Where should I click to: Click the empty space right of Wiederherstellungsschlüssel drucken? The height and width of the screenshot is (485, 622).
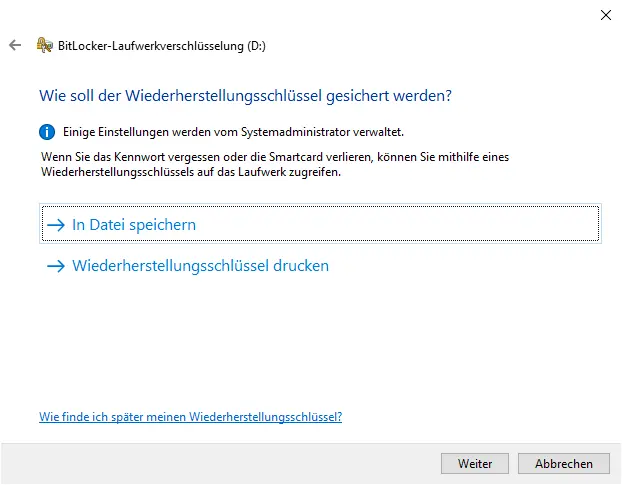(460, 266)
